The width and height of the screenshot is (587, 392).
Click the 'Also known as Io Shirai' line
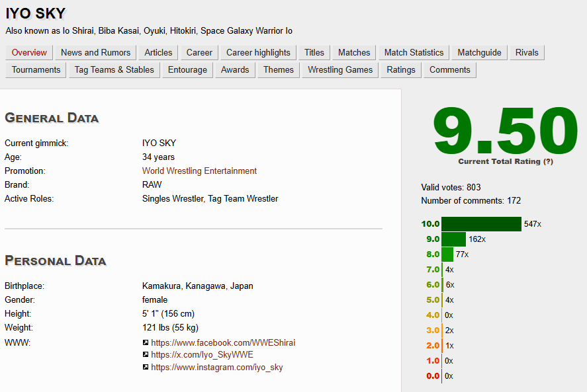point(149,31)
